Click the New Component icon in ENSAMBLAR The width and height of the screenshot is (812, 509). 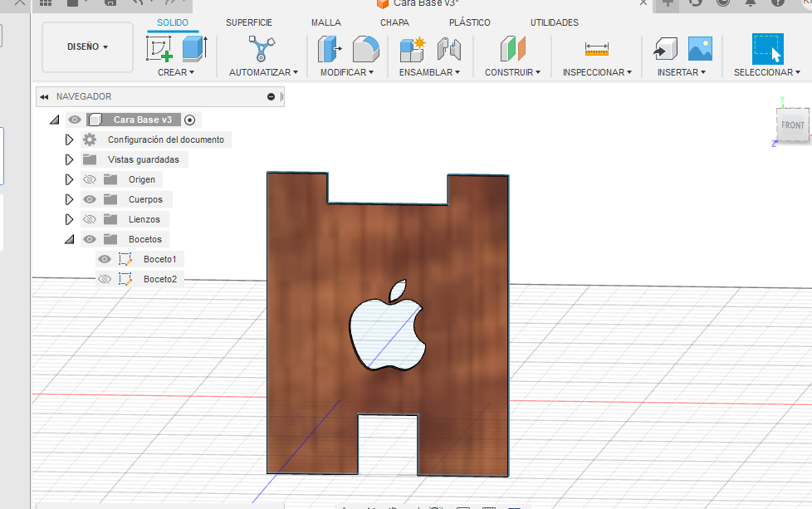[412, 49]
